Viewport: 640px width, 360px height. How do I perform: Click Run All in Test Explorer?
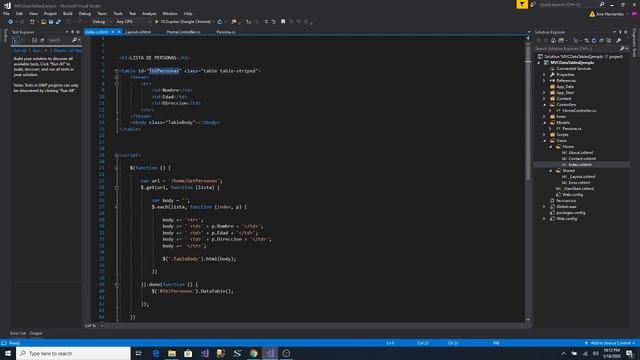click(20, 51)
